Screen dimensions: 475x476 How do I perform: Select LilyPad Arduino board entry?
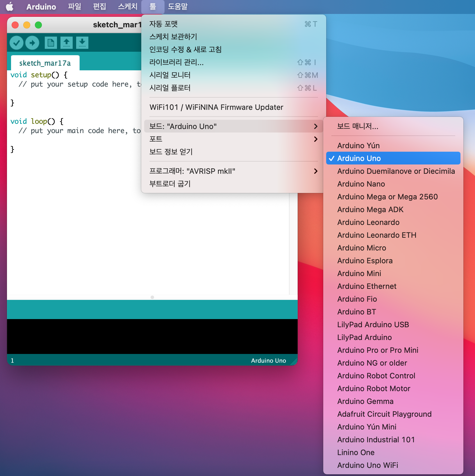click(x=393, y=337)
